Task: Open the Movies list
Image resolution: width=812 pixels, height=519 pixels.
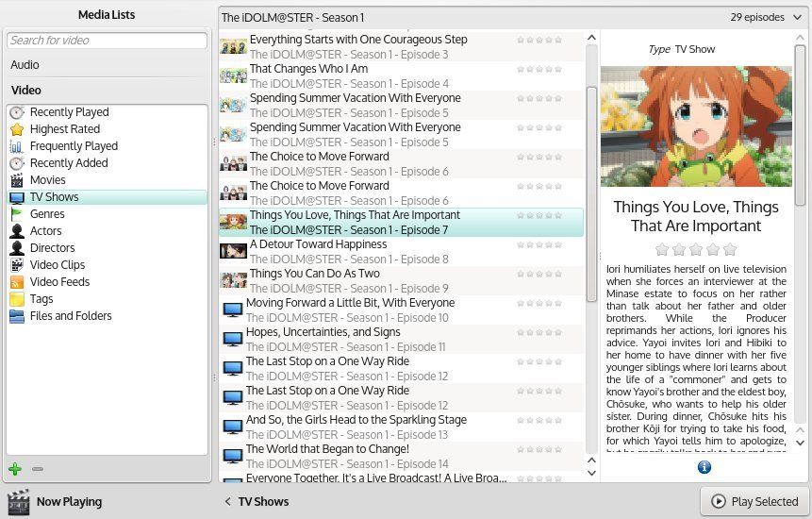Action: click(x=107, y=180)
